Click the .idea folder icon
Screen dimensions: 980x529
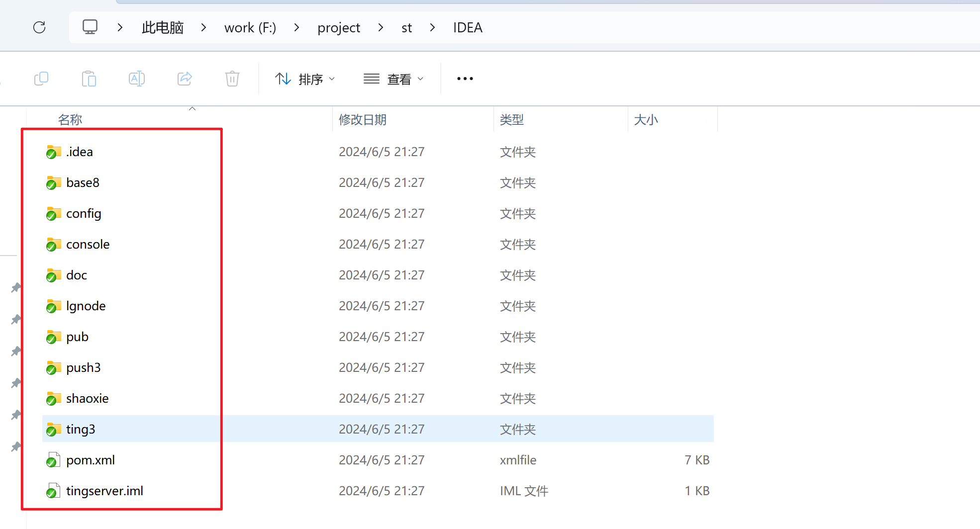click(53, 152)
